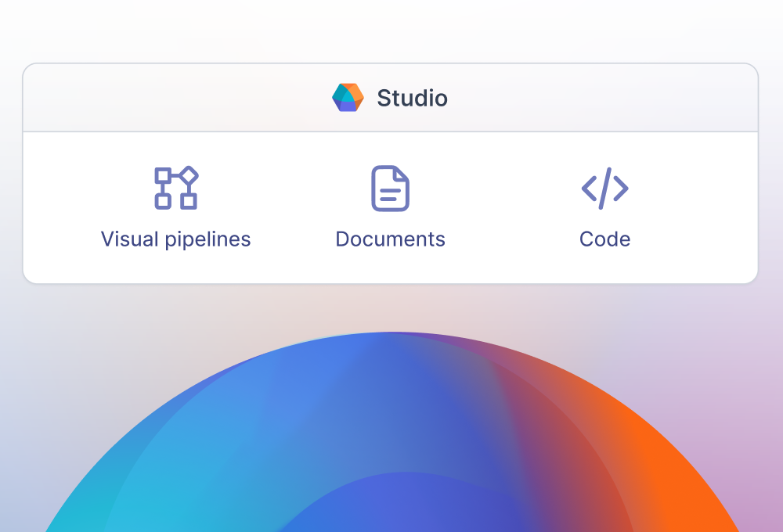This screenshot has width=783, height=532.
Task: Choose the Code label
Action: click(x=604, y=239)
